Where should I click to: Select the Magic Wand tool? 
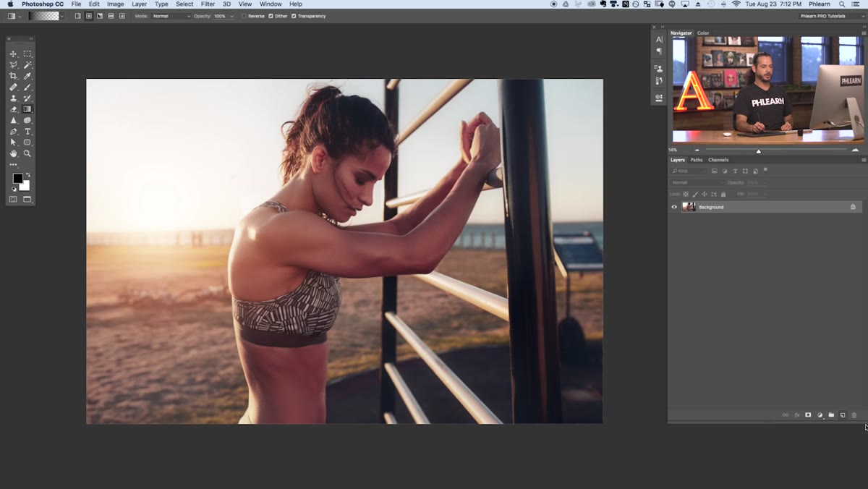27,65
